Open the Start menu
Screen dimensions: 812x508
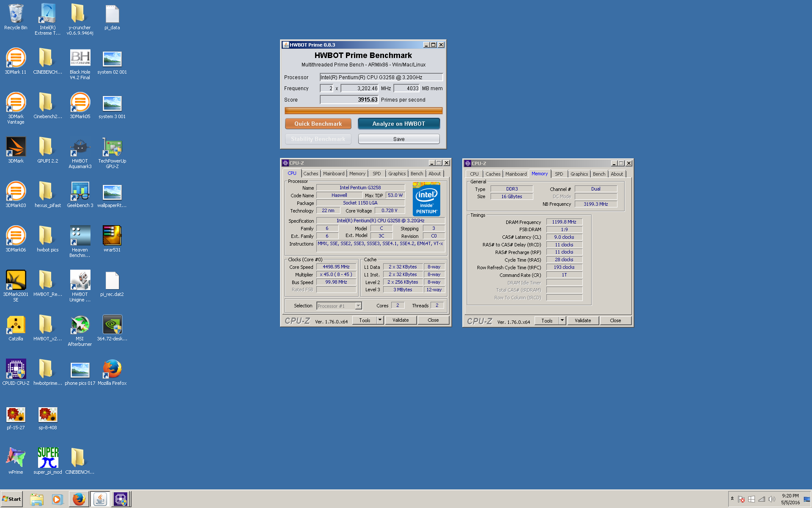point(11,499)
